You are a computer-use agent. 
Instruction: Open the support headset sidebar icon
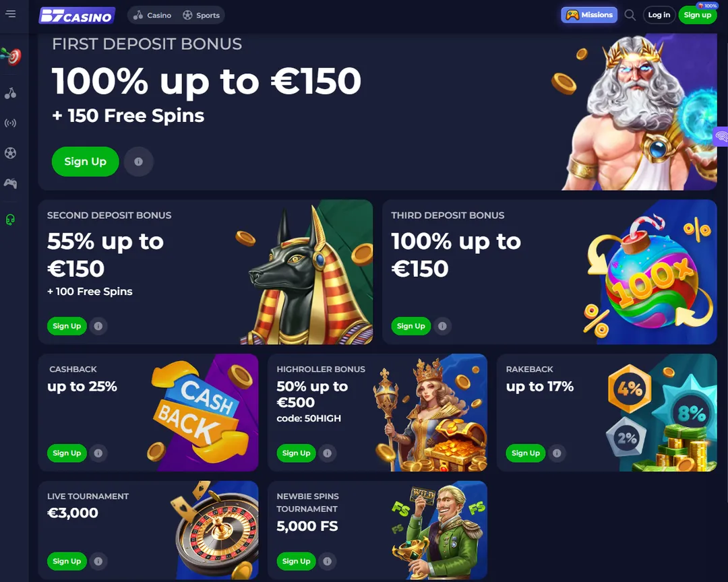10,219
